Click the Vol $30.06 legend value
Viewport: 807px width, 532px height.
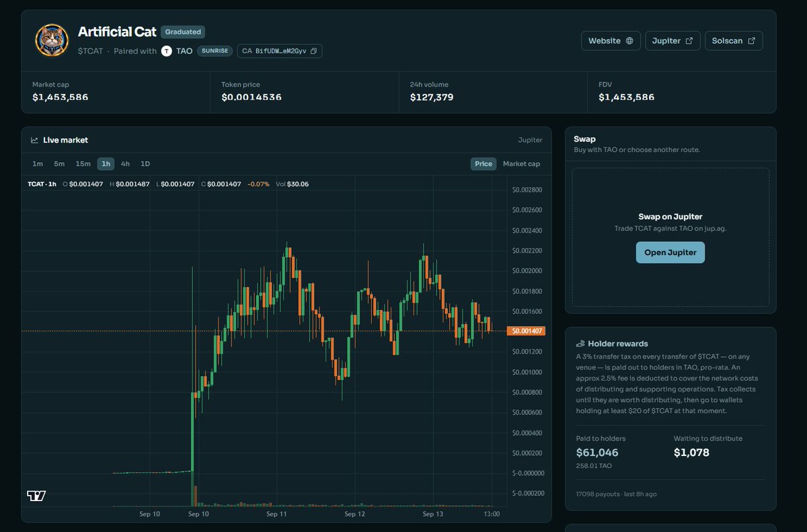(x=293, y=184)
